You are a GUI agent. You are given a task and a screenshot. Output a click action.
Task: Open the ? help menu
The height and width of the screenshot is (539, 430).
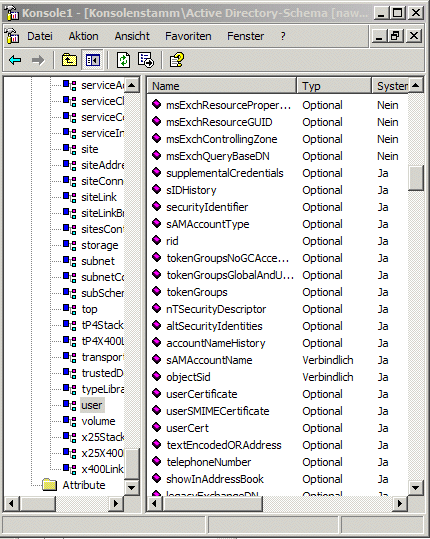pos(283,36)
